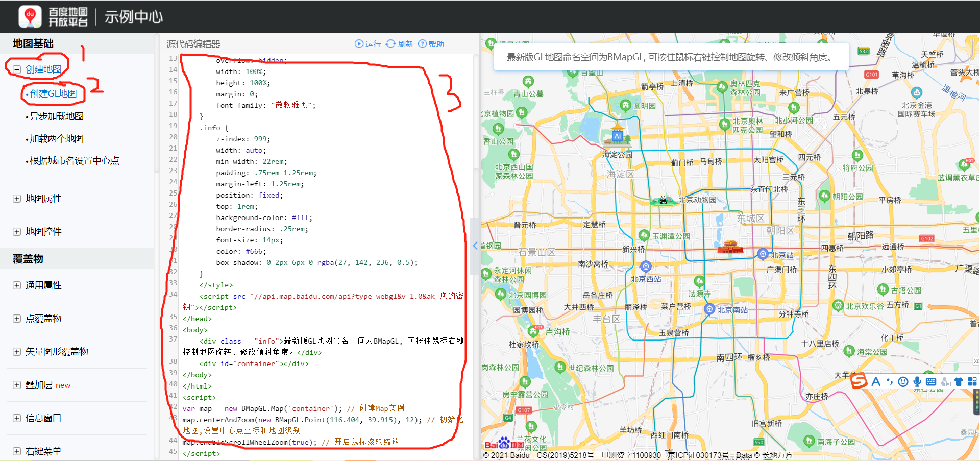The image size is (980, 461).
Task: Click the 卢沟桥 HOT marker icon
Action: click(534, 331)
